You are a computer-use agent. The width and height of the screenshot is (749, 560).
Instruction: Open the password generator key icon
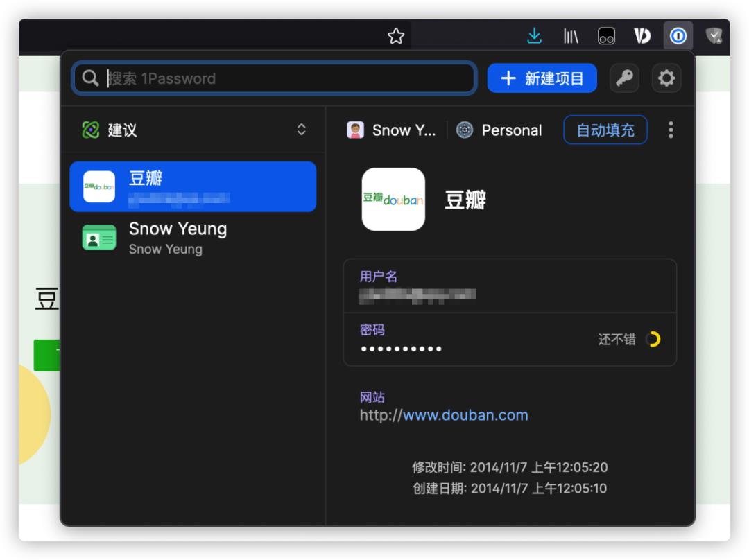pos(624,78)
